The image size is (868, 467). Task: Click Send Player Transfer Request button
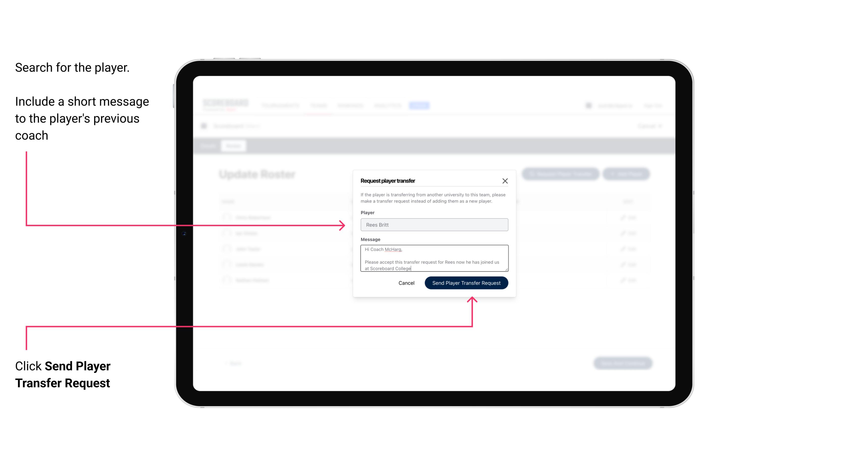point(467,282)
